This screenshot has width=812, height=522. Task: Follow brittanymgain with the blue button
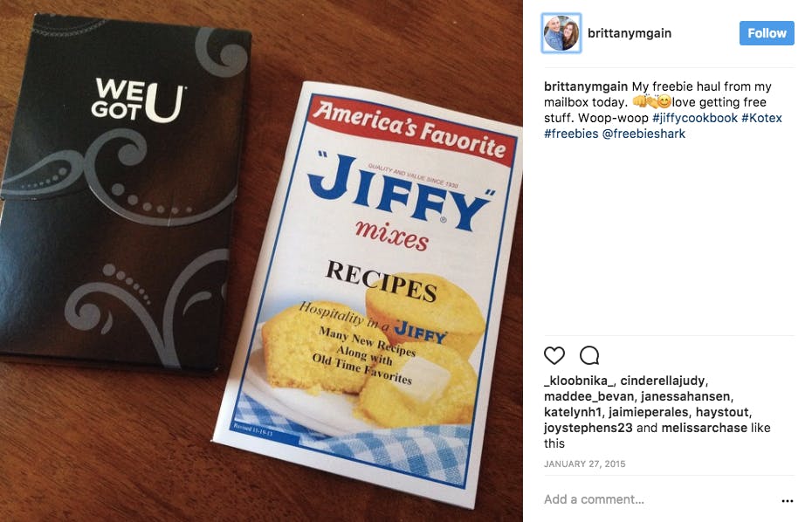(767, 33)
